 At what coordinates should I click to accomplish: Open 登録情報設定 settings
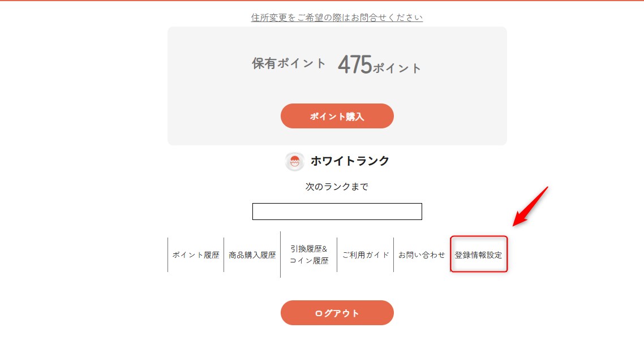478,255
